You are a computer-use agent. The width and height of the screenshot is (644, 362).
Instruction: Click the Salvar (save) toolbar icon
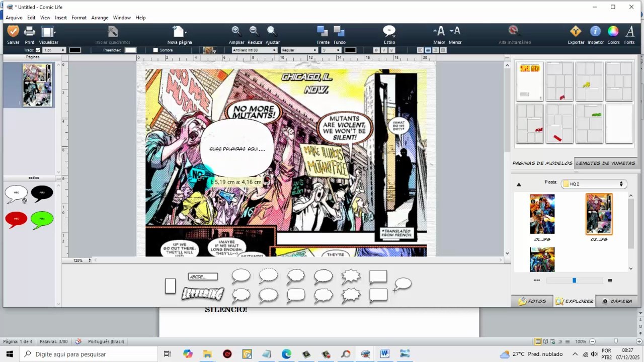coord(13,31)
